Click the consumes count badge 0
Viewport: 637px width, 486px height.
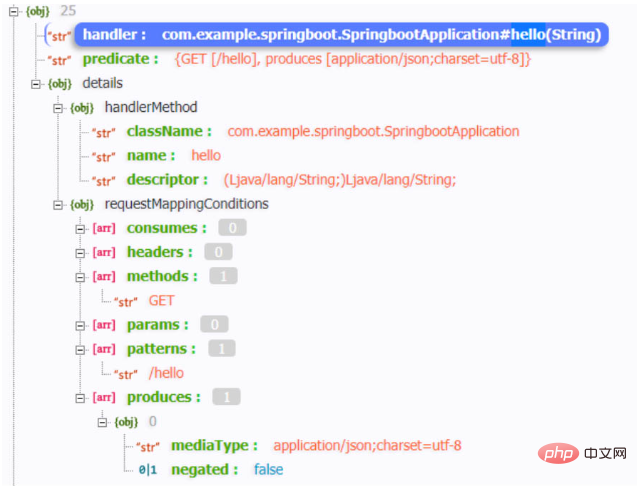click(232, 228)
